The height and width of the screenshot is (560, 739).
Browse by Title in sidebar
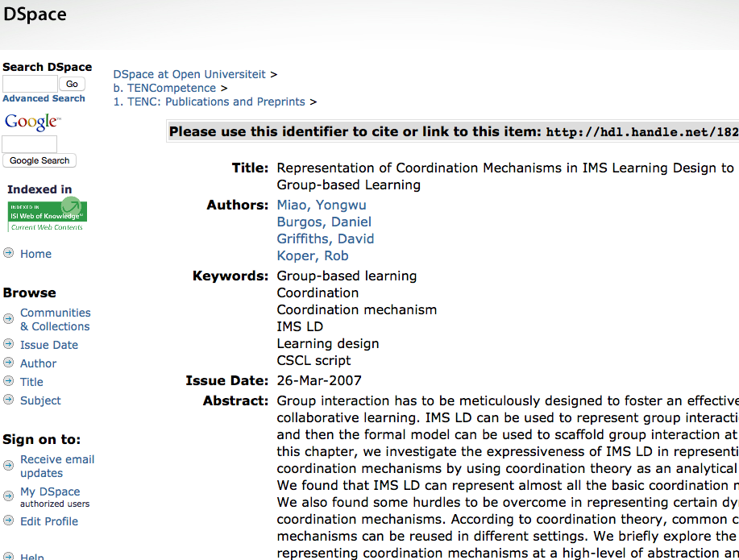pyautogui.click(x=31, y=382)
